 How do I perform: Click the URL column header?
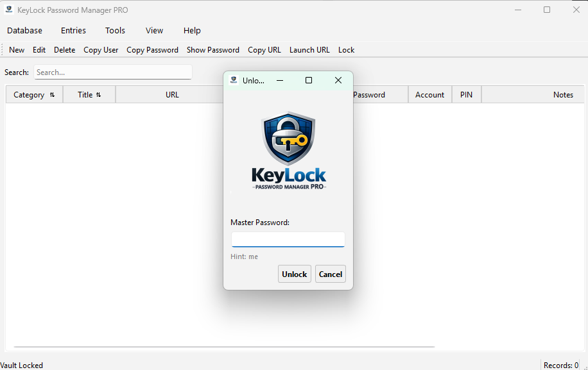(x=172, y=94)
